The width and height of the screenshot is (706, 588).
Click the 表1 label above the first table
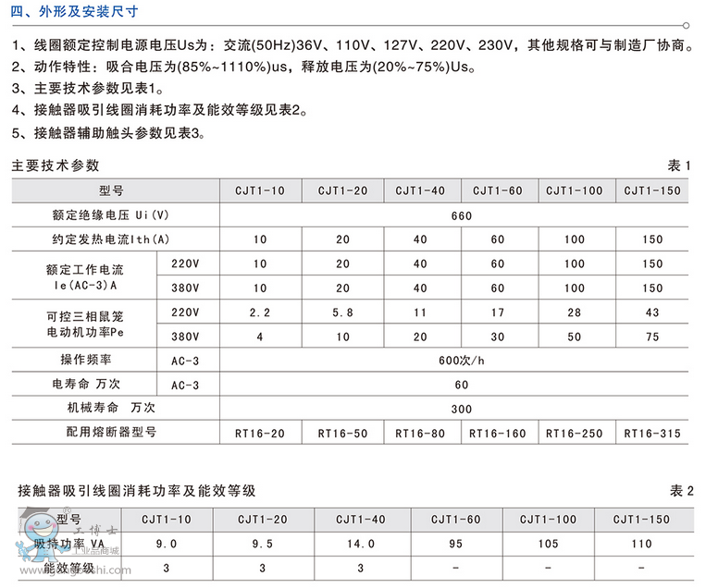coord(679,165)
